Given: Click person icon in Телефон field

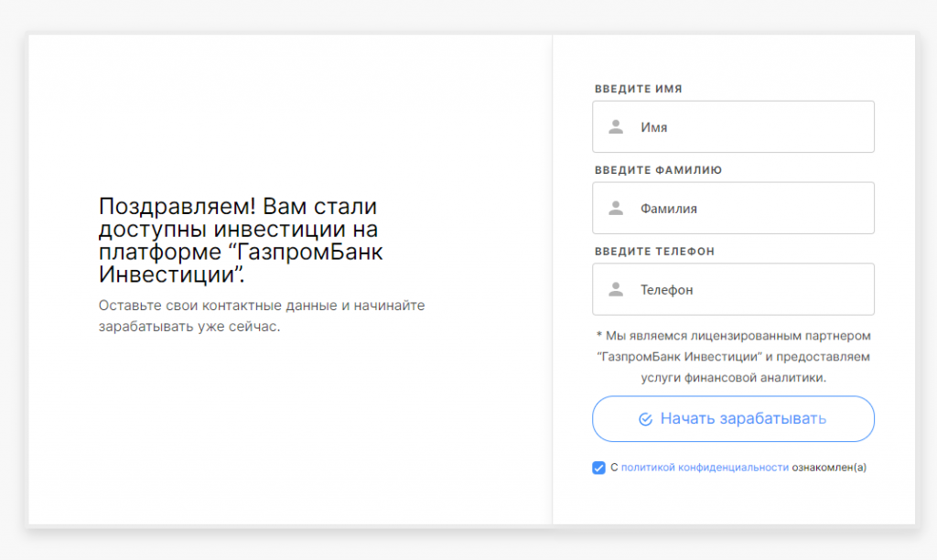Looking at the screenshot, I should click(x=616, y=289).
